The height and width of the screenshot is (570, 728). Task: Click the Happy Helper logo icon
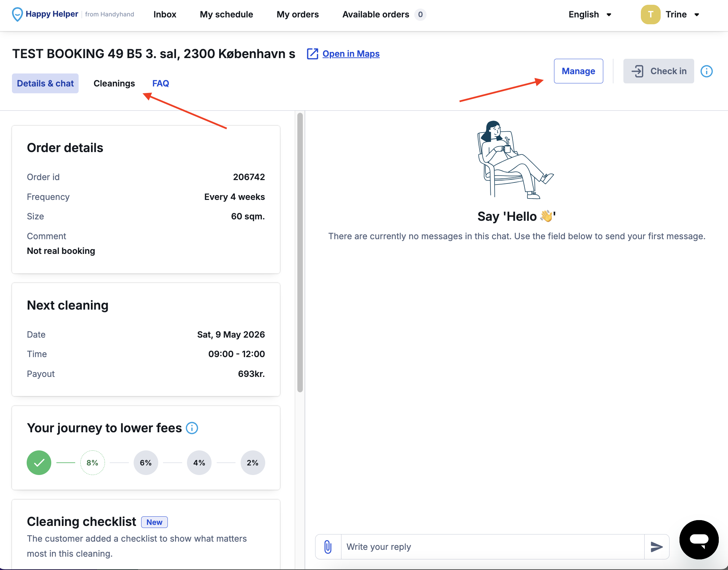tap(17, 14)
